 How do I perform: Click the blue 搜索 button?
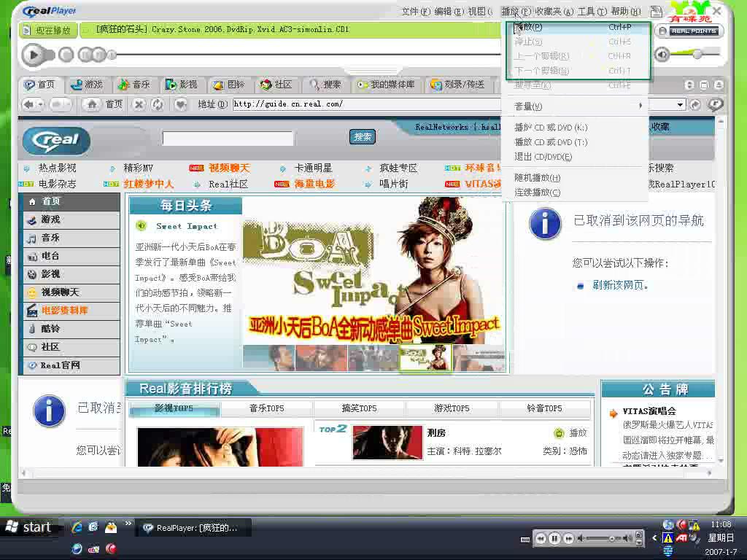point(362,137)
